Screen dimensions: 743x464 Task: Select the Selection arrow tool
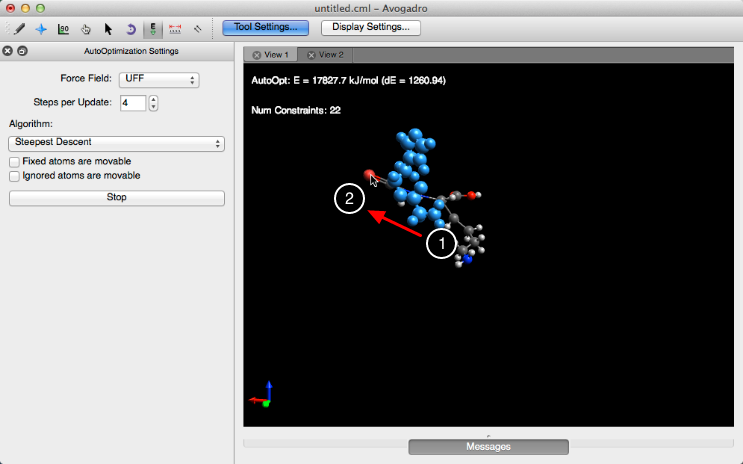(108, 29)
